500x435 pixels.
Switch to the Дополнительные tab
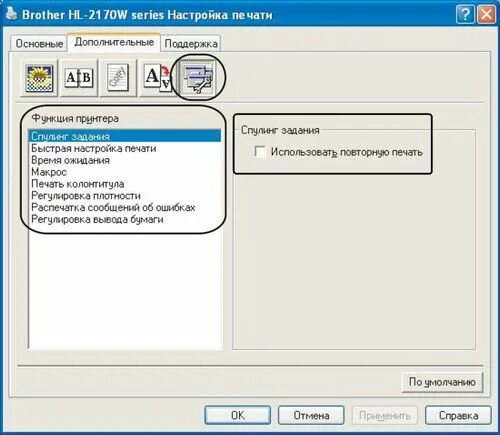coord(114,42)
